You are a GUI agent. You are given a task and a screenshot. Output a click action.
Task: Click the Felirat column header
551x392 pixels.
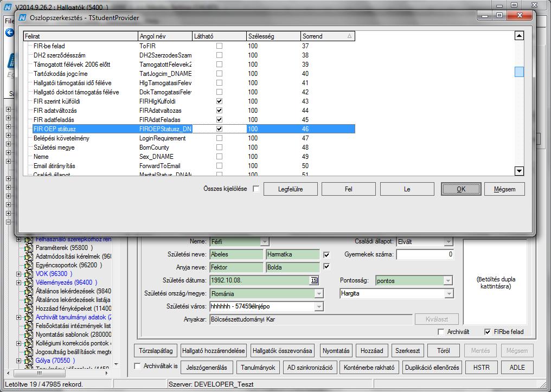pos(80,36)
